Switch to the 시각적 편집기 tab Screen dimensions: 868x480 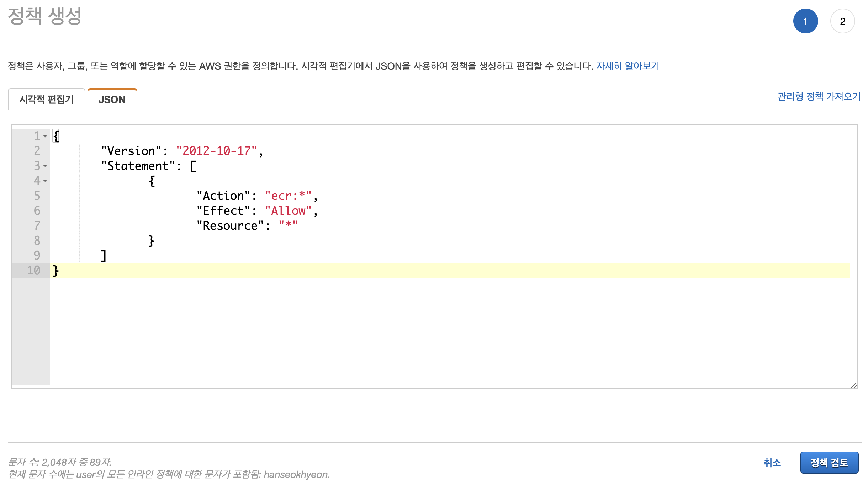coord(47,100)
